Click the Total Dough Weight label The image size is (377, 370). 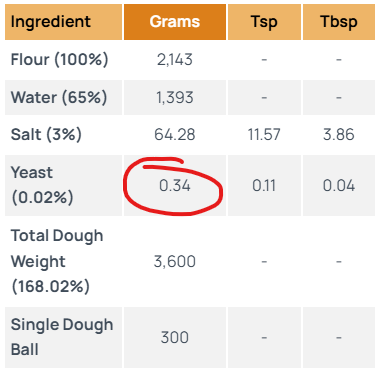57,261
